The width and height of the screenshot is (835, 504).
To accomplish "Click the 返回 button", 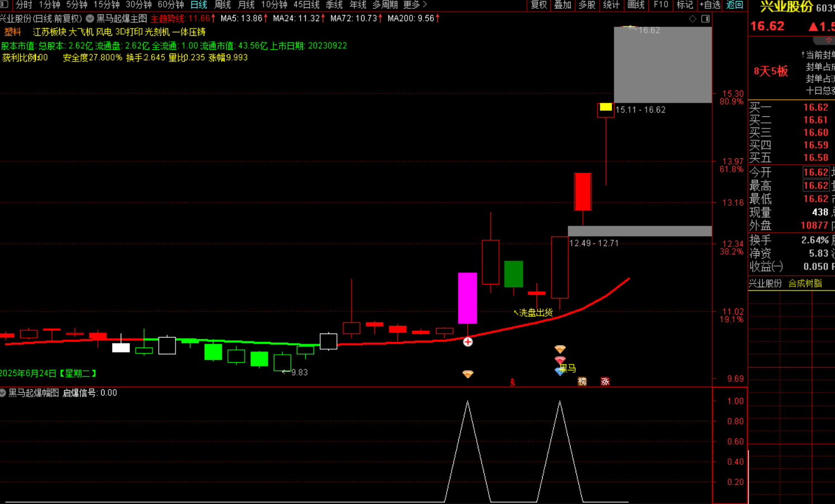I will pyautogui.click(x=734, y=5).
